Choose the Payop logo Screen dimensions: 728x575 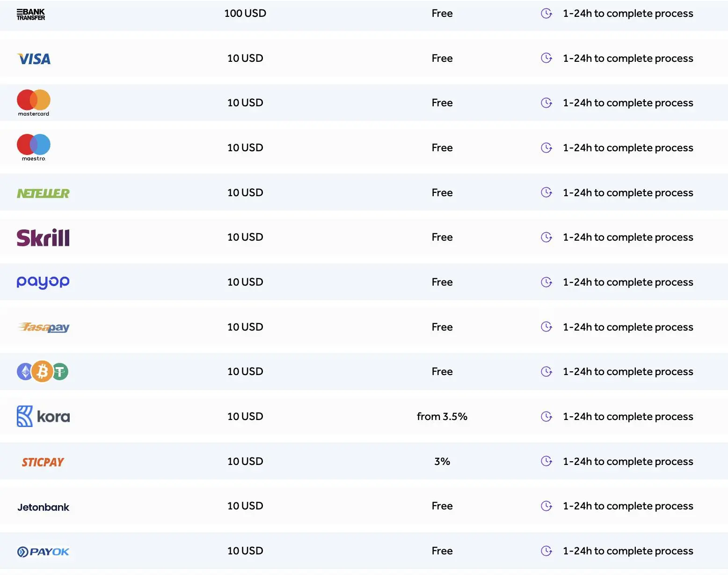point(43,282)
